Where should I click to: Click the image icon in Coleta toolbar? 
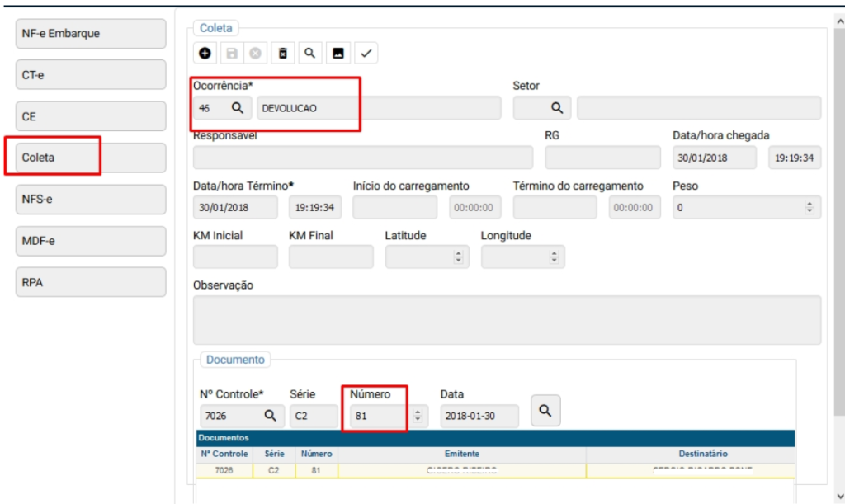(338, 54)
